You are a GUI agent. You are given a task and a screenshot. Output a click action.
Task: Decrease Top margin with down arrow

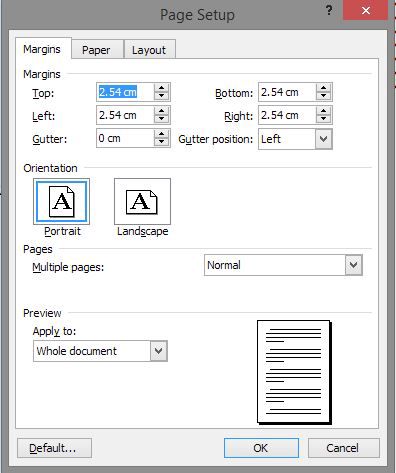pyautogui.click(x=162, y=96)
